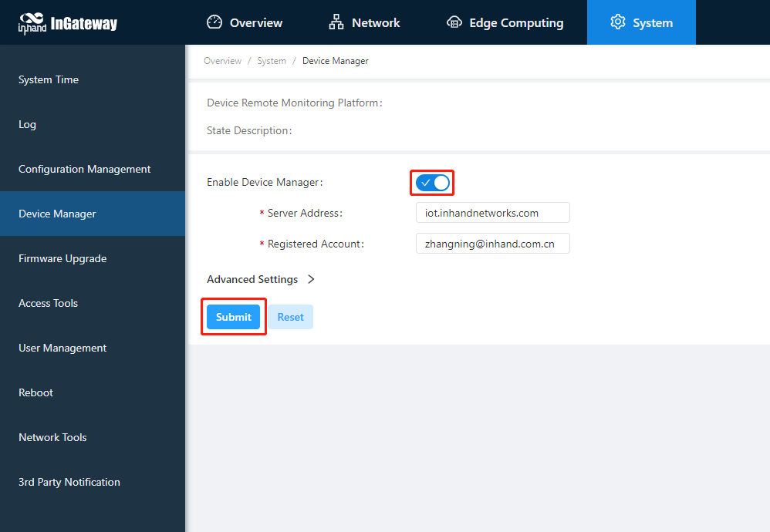Open Log in the sidebar
This screenshot has width=770, height=532.
click(x=93, y=124)
